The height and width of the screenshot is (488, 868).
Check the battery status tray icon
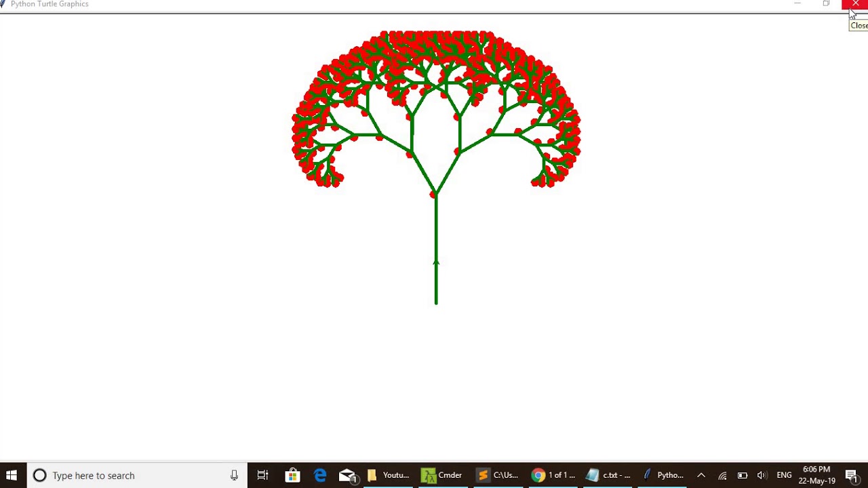(x=743, y=475)
